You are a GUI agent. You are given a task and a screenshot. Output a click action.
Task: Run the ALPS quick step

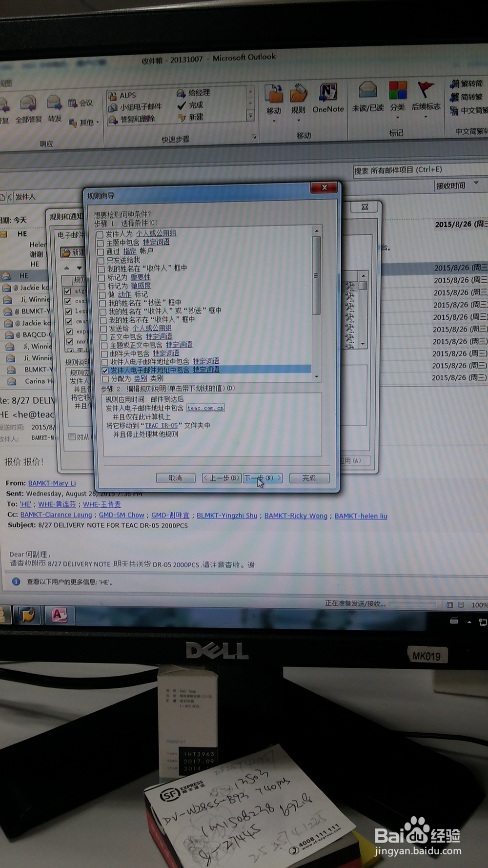coord(122,95)
